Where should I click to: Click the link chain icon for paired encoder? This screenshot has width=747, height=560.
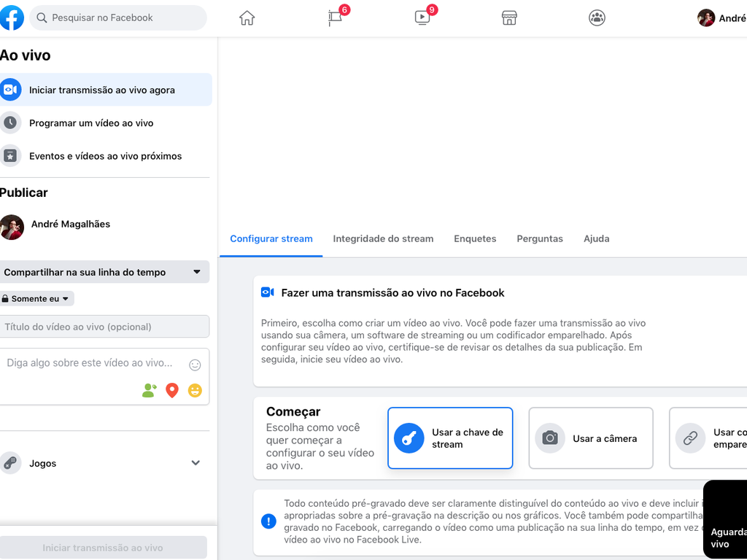pos(690,438)
